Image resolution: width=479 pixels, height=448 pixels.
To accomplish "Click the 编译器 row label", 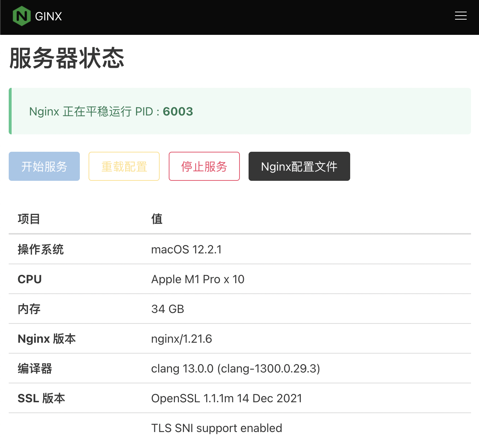I will [x=35, y=368].
